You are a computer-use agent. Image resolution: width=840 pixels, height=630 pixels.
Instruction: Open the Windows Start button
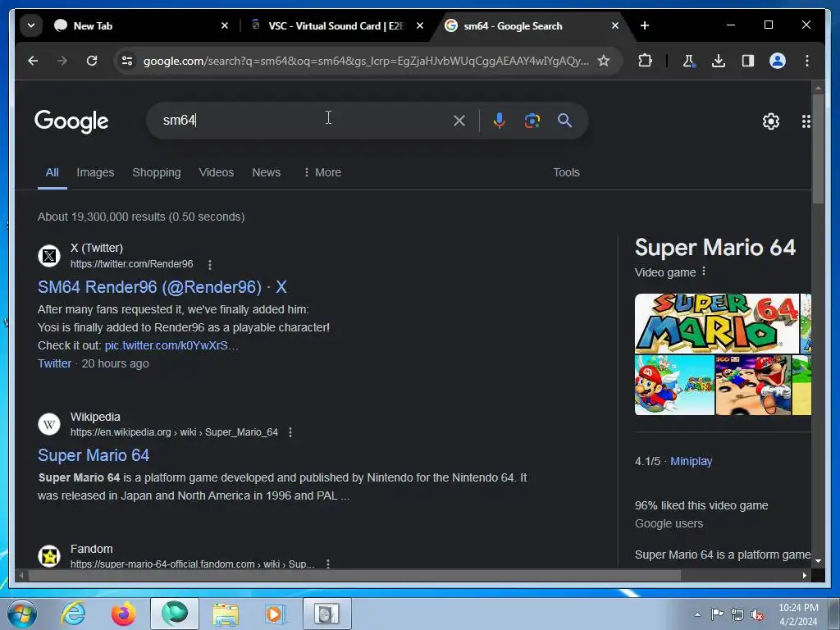coord(22,614)
